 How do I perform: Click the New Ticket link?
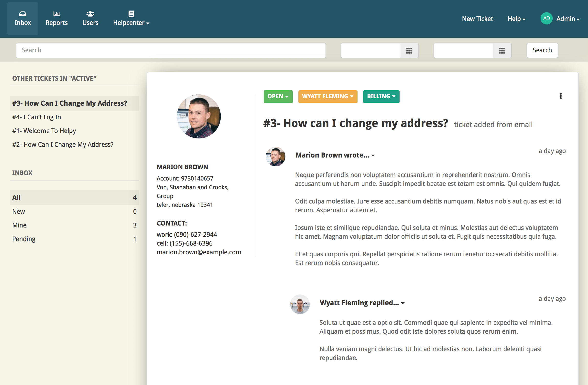(x=477, y=19)
